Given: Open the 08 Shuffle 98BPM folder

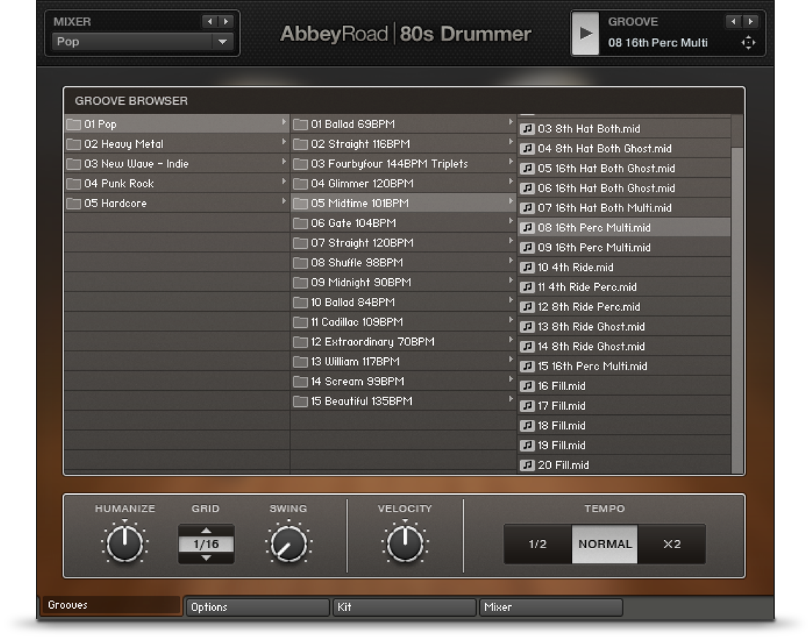Looking at the screenshot, I should tap(403, 263).
